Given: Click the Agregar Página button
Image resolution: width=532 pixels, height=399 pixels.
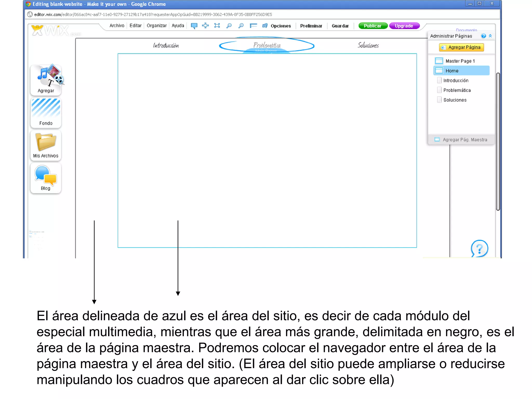Looking at the screenshot, I should point(461,47).
